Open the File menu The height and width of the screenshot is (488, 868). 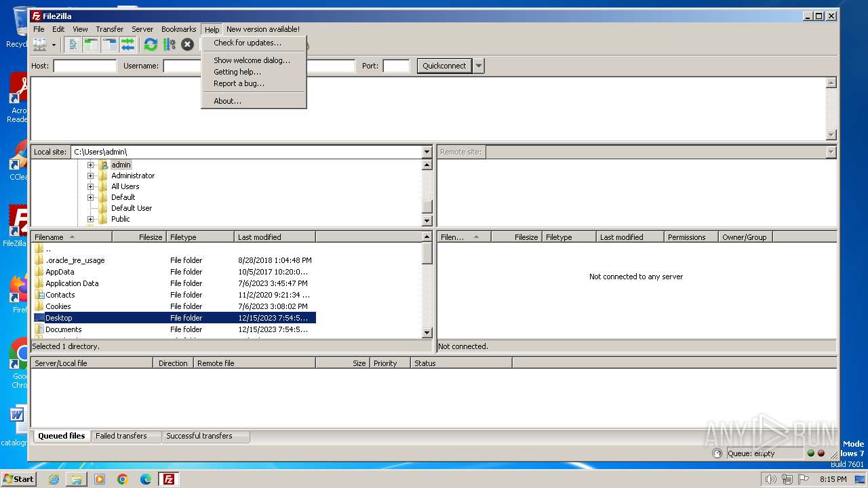click(39, 29)
